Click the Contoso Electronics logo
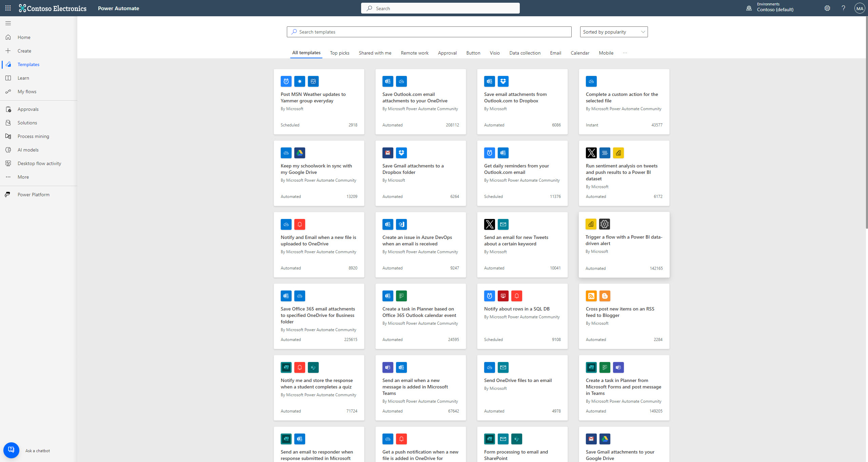Screen dimensions: 868x462 (x=53, y=8)
